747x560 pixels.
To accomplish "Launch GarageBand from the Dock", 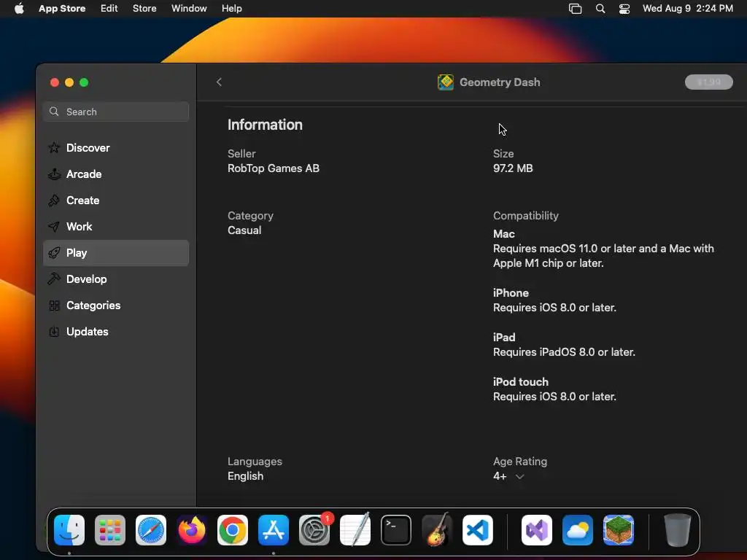I will (437, 530).
